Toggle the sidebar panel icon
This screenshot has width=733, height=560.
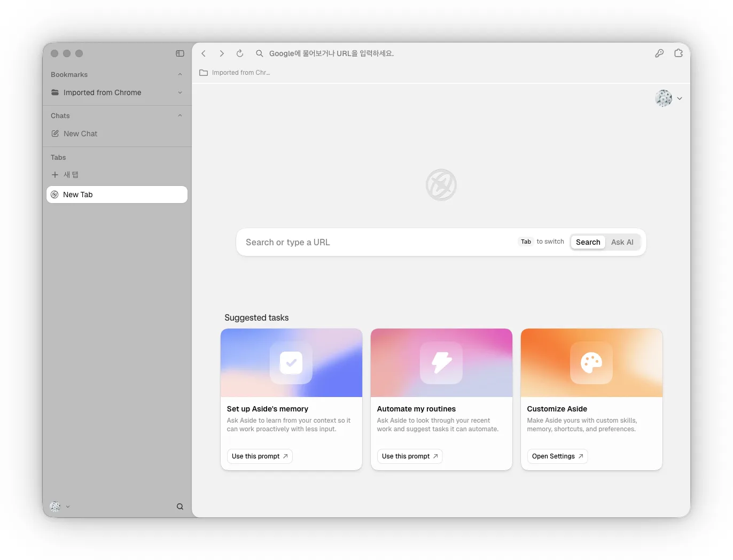180,53
